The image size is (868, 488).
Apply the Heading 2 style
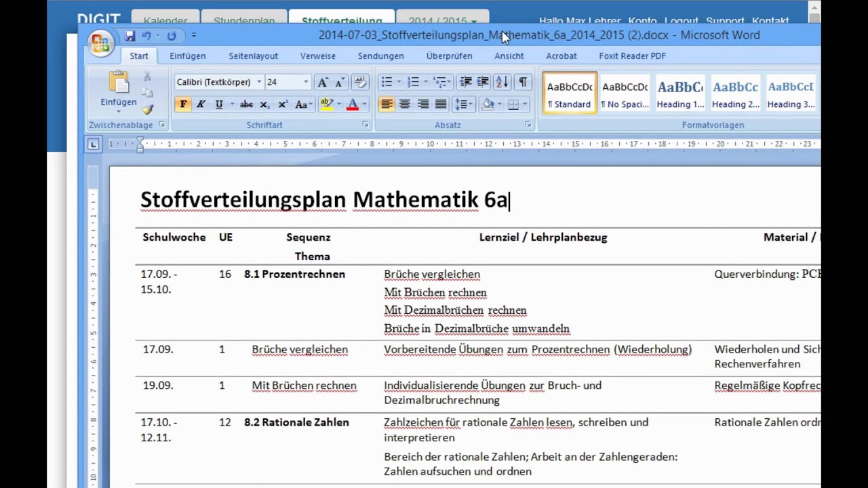(735, 93)
